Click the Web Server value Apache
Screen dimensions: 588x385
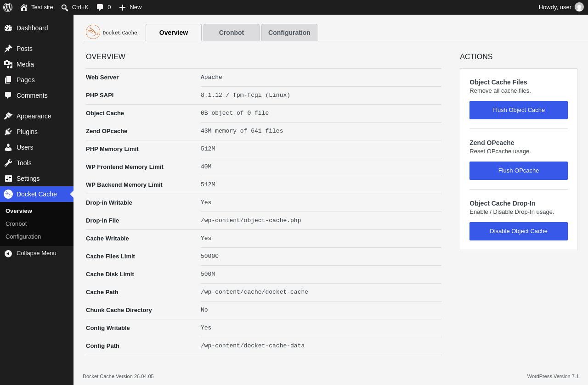[x=211, y=78]
